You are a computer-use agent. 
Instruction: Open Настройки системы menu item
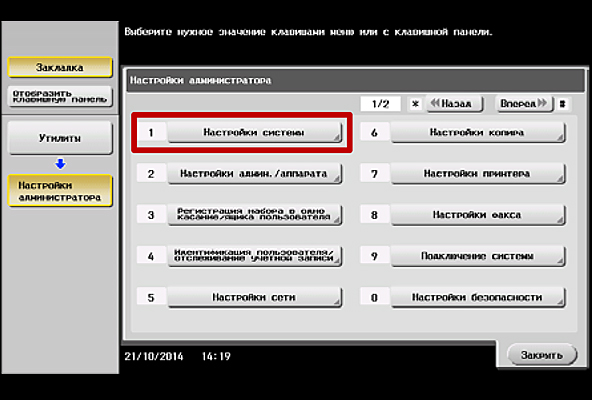point(254,133)
